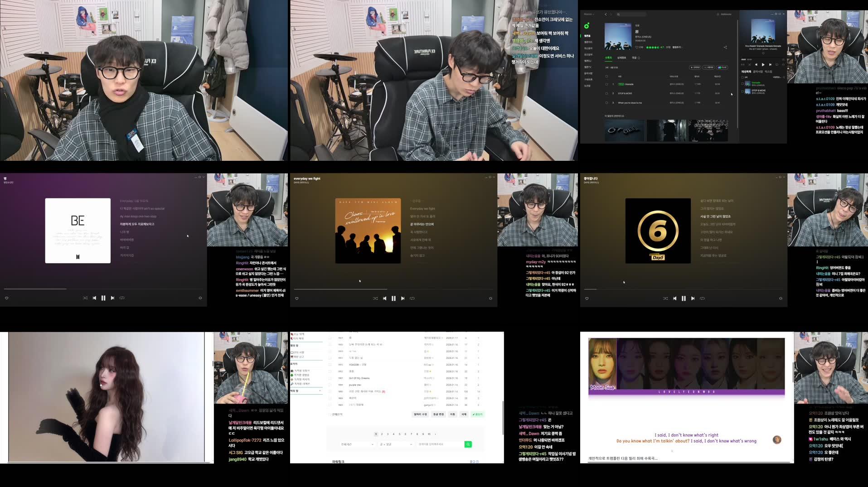Go to page 2 in the forum pagination
Screen dimensions: 868x487
point(382,434)
